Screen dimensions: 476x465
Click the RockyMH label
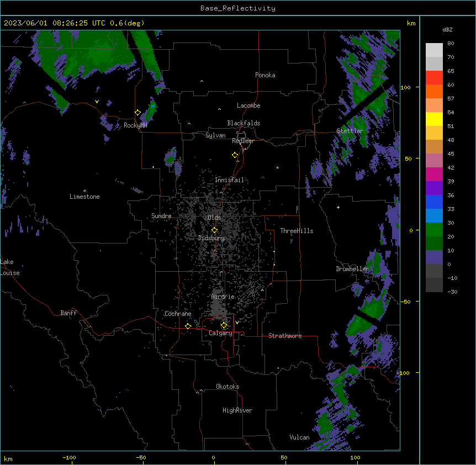click(135, 125)
